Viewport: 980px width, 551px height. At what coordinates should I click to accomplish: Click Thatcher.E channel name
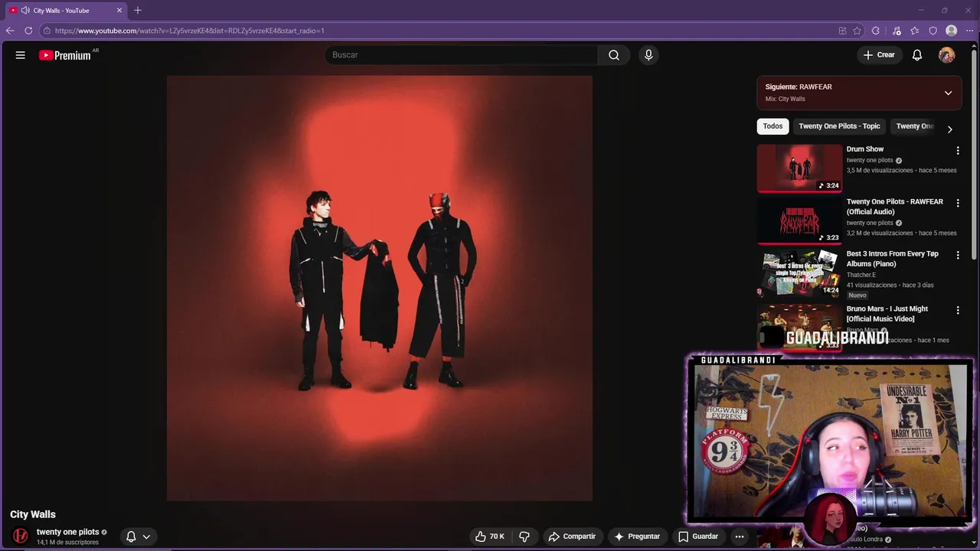(x=861, y=275)
